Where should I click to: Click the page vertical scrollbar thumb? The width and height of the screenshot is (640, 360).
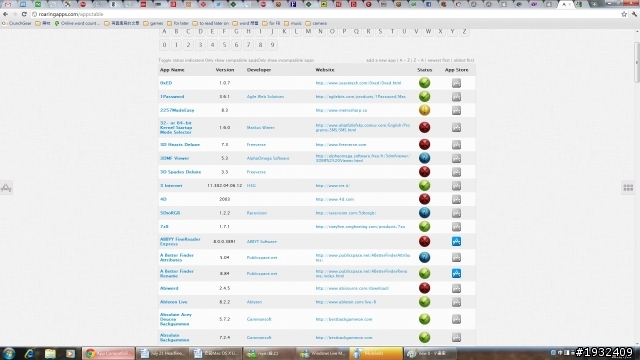(637, 61)
